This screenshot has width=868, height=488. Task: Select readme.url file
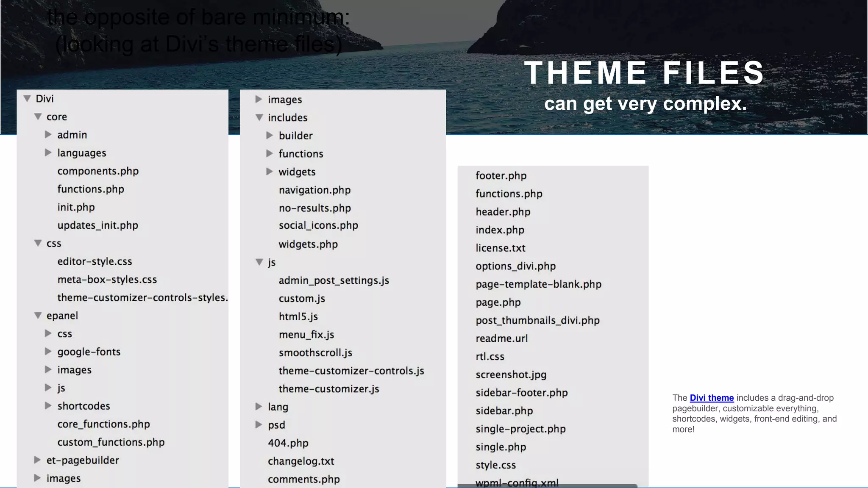tap(502, 338)
